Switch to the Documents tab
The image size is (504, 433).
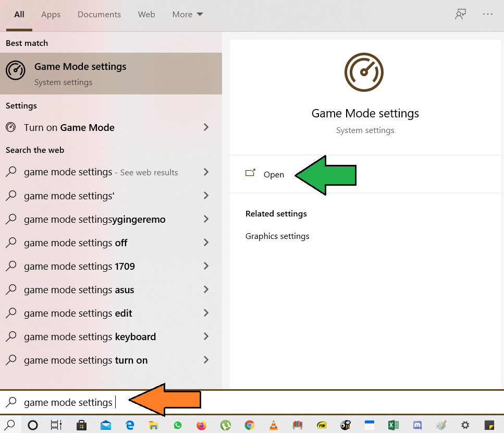pos(99,15)
